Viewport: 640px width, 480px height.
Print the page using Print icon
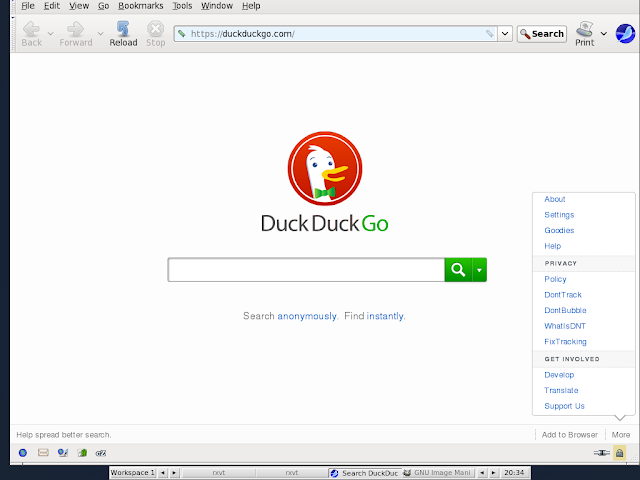584,34
